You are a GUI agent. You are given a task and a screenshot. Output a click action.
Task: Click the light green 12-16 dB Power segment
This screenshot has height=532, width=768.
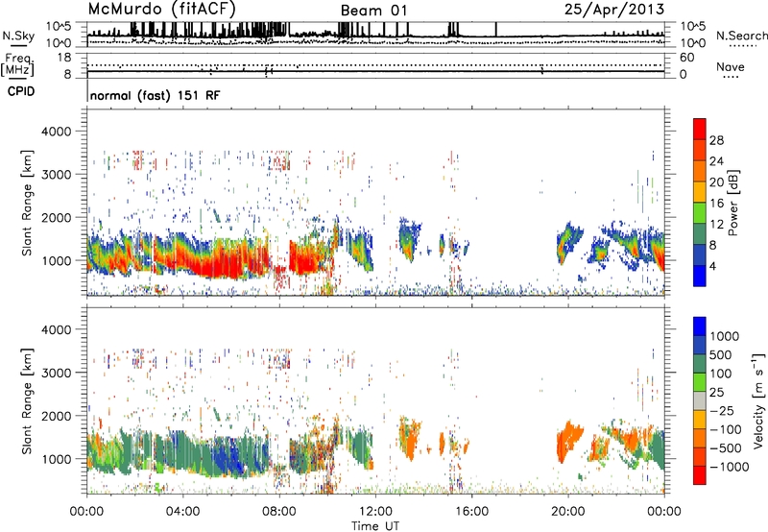700,213
